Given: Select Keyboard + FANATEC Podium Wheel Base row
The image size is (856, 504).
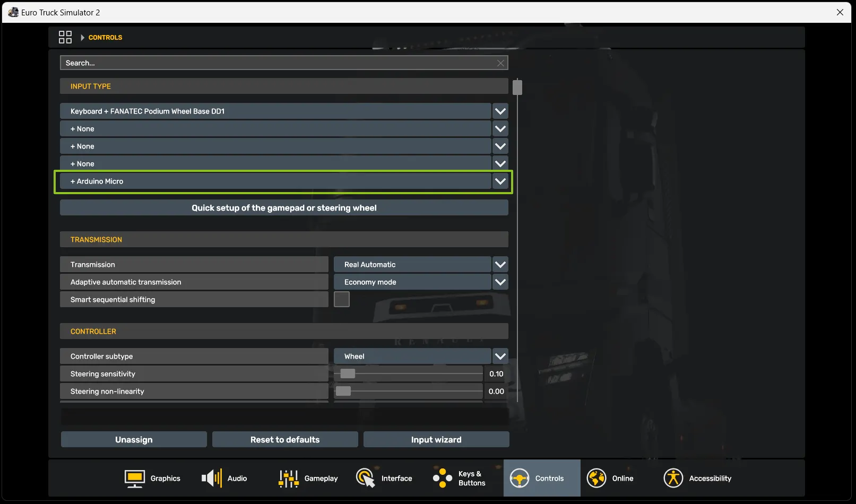Looking at the screenshot, I should (275, 111).
